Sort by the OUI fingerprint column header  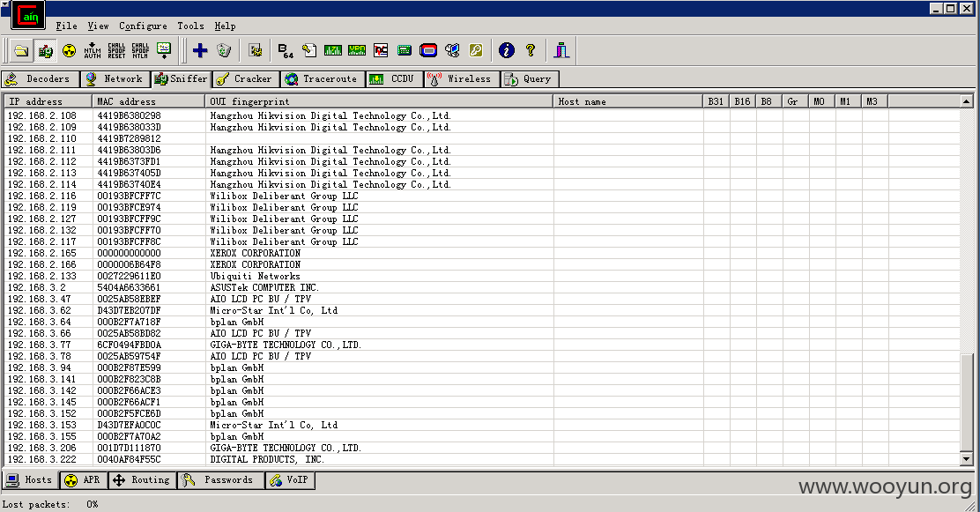[379, 101]
